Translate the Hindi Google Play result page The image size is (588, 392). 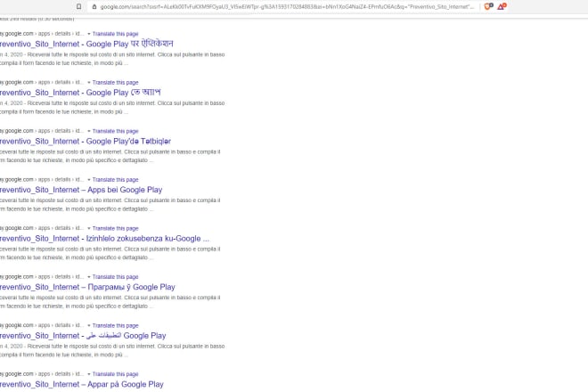pos(116,34)
